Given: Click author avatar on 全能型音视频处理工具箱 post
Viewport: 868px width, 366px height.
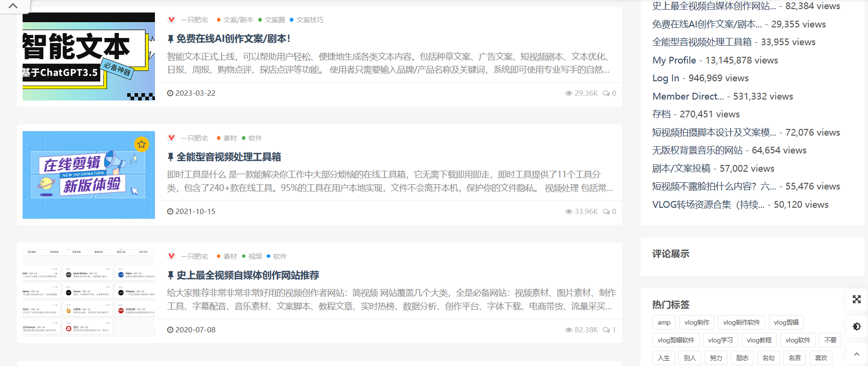Looking at the screenshot, I should click(x=171, y=138).
